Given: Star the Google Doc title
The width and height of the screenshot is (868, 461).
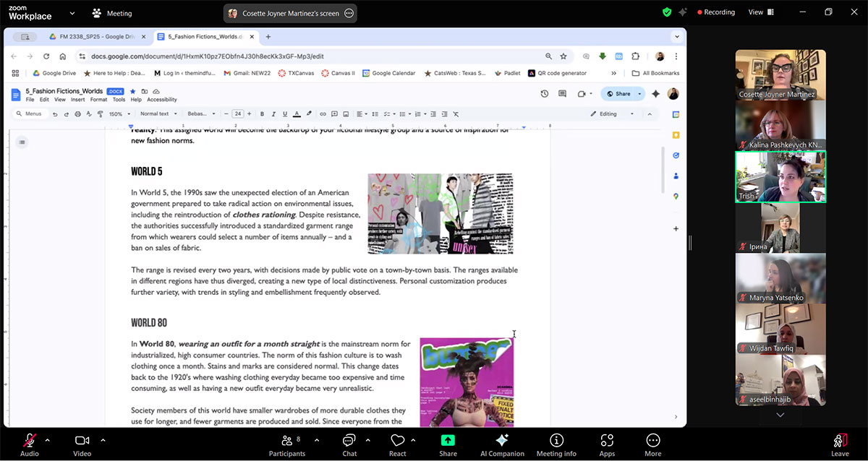Looking at the screenshot, I should point(132,92).
